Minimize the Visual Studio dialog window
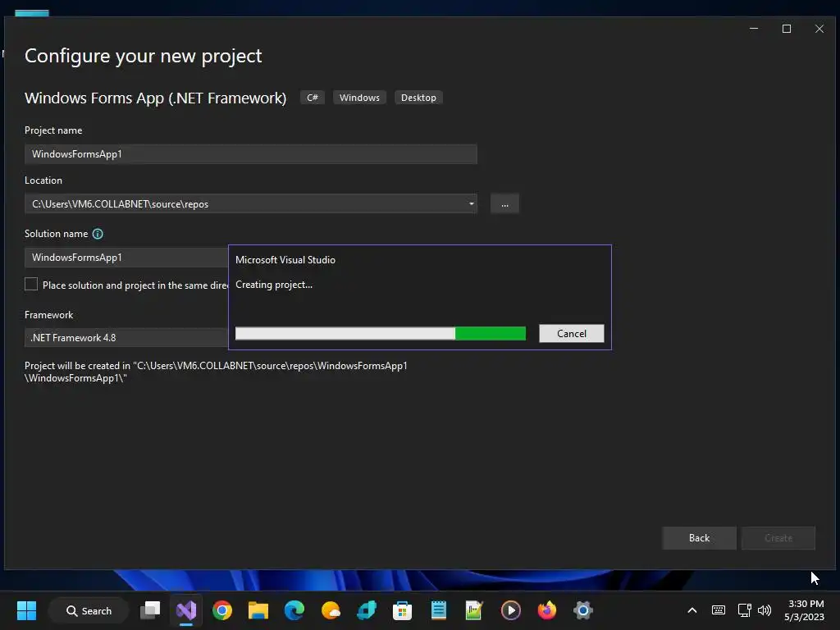 coord(754,29)
